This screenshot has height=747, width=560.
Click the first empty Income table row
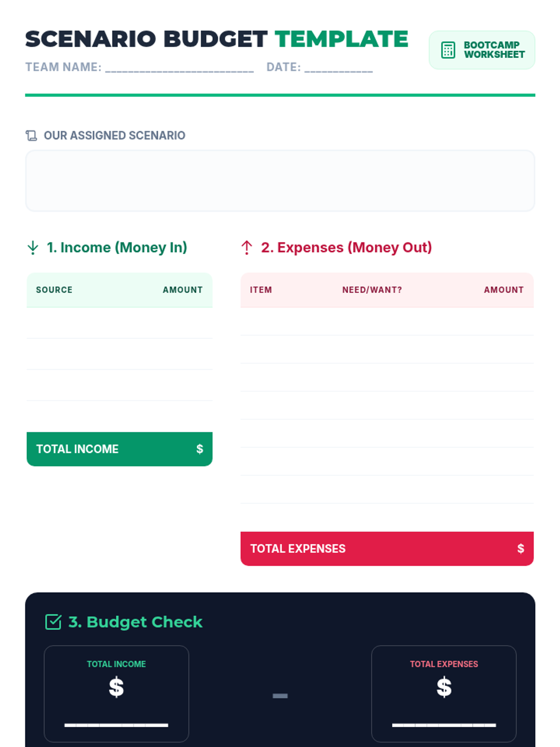(119, 323)
